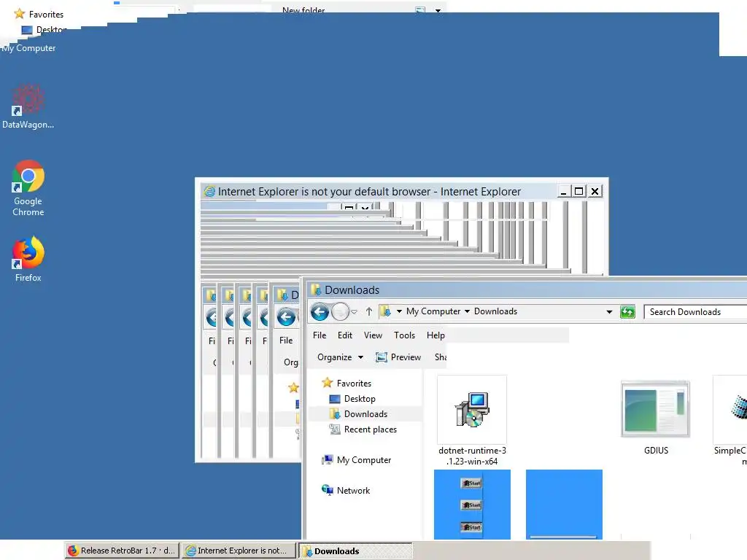Image resolution: width=747 pixels, height=560 pixels.
Task: Click the My Computer desktop label
Action: [28, 48]
